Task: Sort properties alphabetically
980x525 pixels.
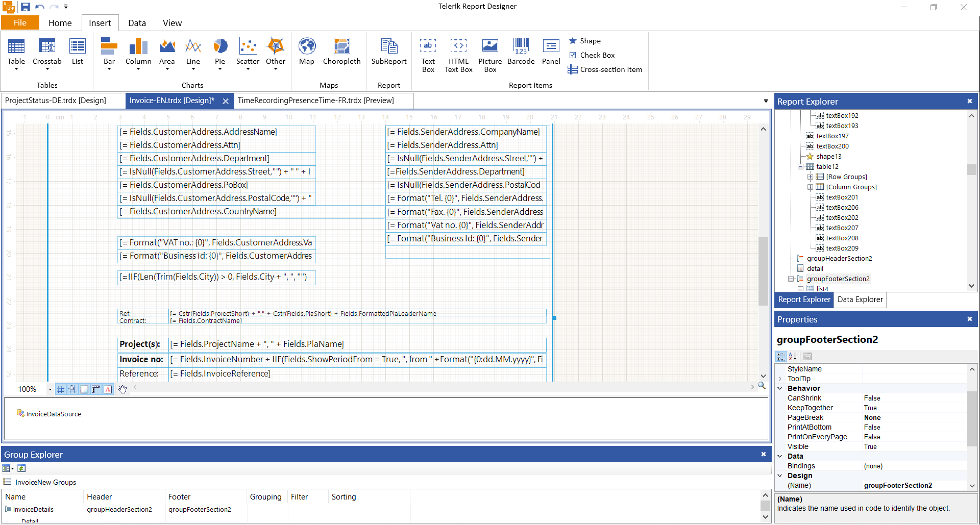Action: 793,357
